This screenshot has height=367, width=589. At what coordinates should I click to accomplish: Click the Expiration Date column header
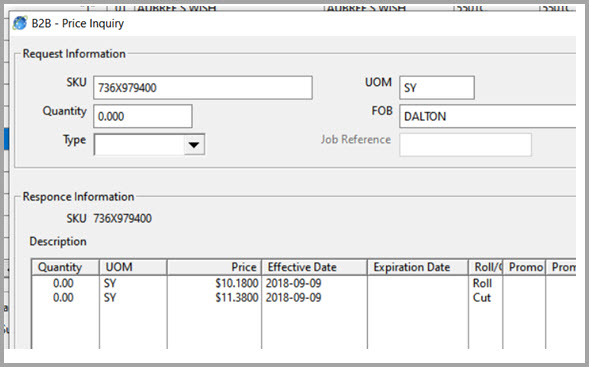[418, 267]
